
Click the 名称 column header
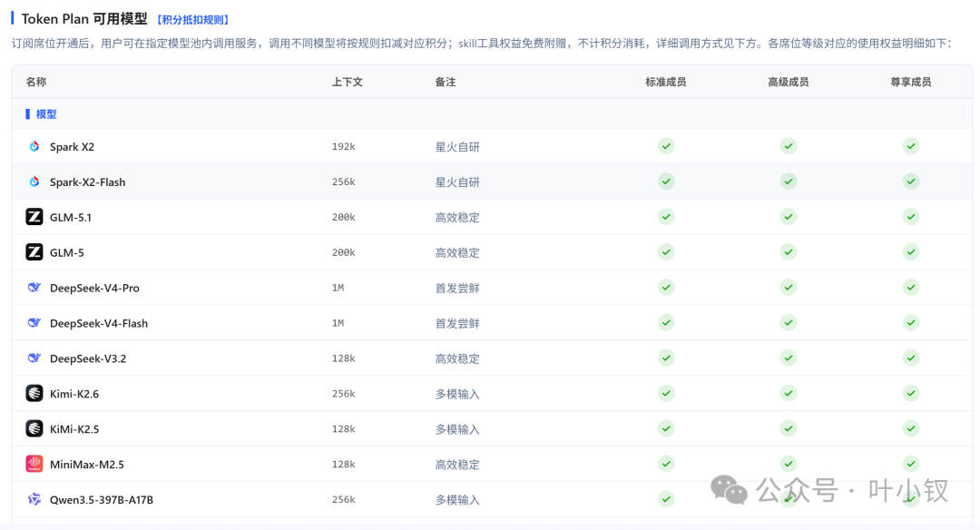(36, 82)
